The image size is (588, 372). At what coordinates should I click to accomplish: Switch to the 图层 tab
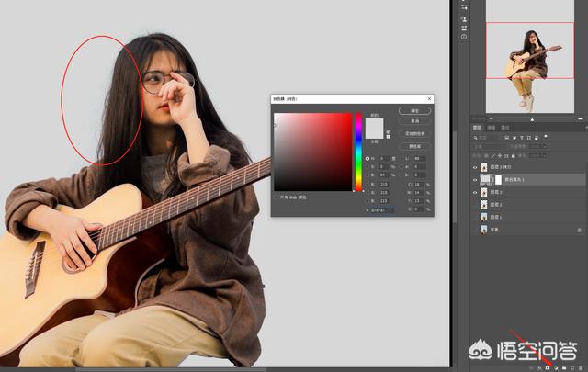(x=477, y=128)
